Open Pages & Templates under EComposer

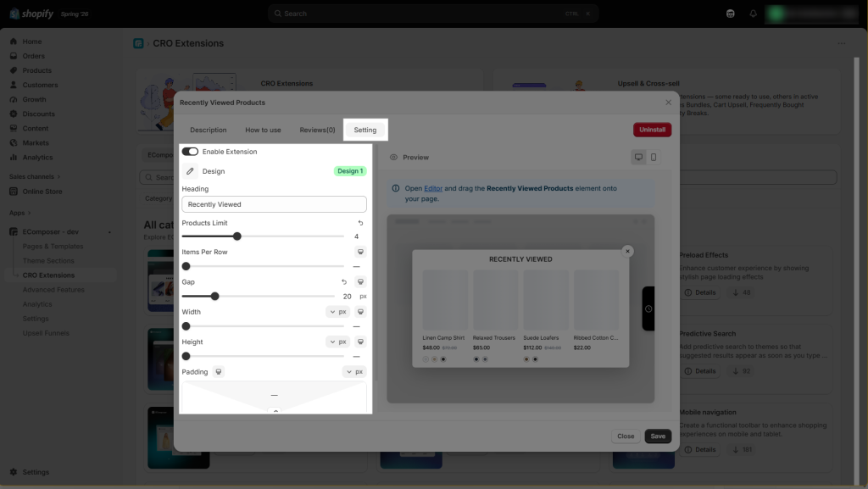pyautogui.click(x=53, y=246)
